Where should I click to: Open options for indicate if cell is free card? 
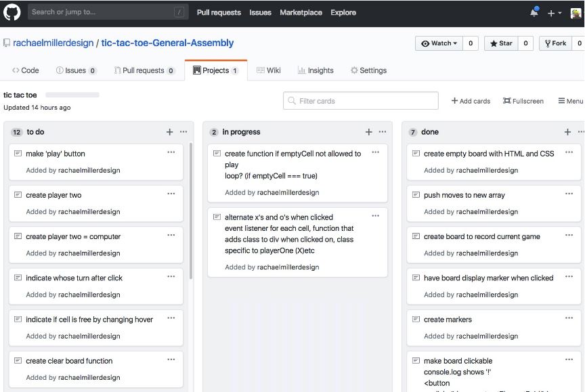[x=171, y=318]
